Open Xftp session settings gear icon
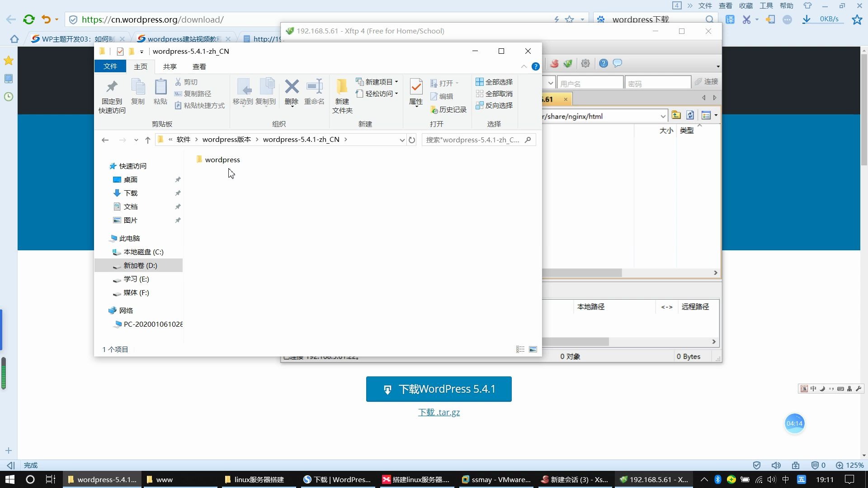 [585, 63]
